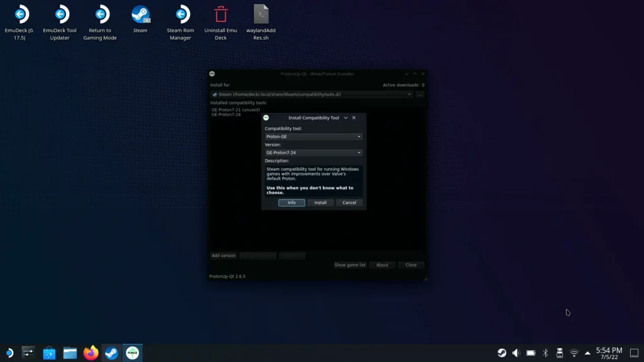Open the clock showing 5:54 PM
This screenshot has height=362, width=644.
(x=609, y=353)
